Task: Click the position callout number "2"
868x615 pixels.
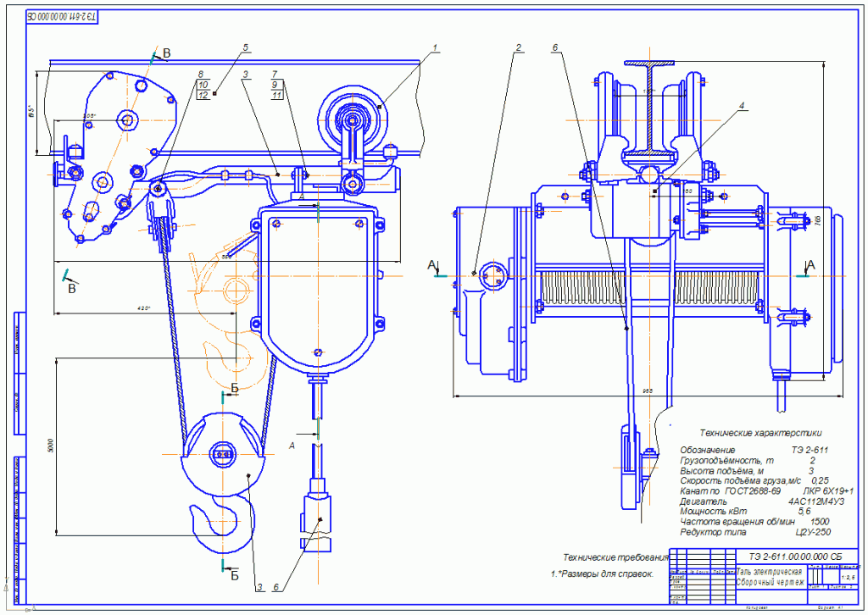Action: point(518,48)
